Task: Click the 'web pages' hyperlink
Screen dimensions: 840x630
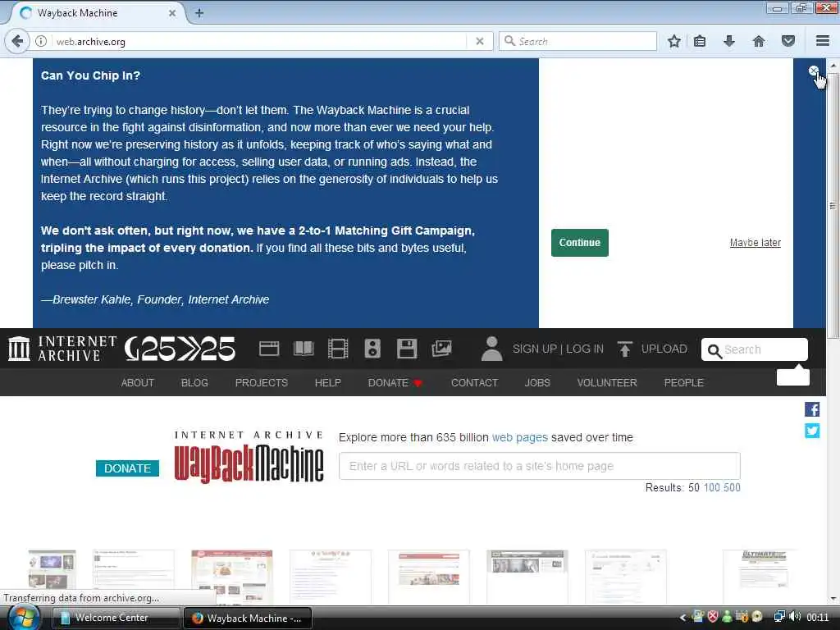Action: pyautogui.click(x=519, y=437)
